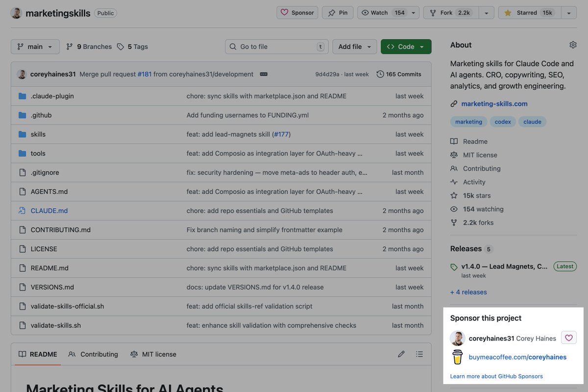View 154 watching list
The width and height of the screenshot is (588, 392).
click(477, 209)
